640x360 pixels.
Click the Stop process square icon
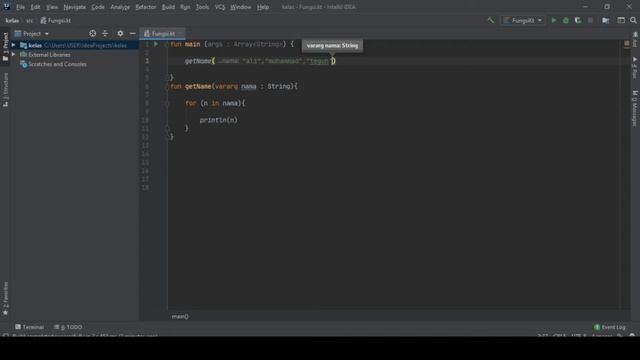[x=590, y=20]
